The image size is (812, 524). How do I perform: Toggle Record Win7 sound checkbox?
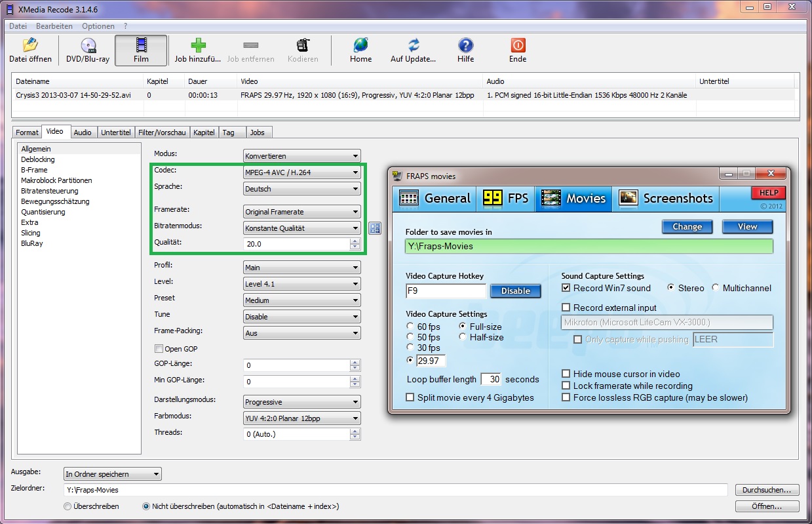[x=566, y=288]
